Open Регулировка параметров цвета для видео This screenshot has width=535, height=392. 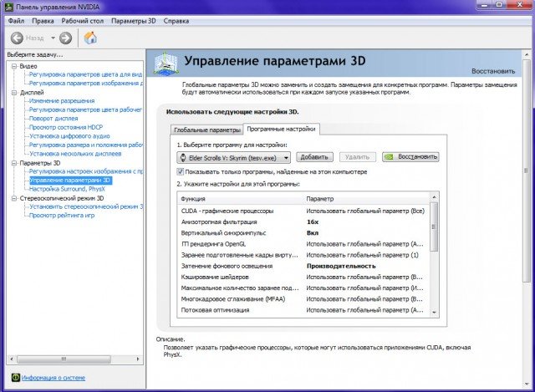click(x=85, y=74)
